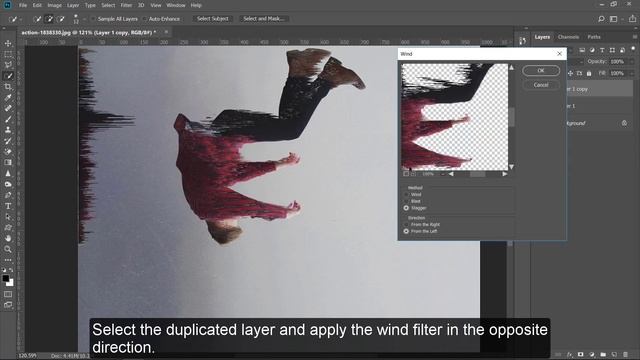Select the Move tool
Viewport: 640px width, 360px height.
pyautogui.click(x=8, y=43)
